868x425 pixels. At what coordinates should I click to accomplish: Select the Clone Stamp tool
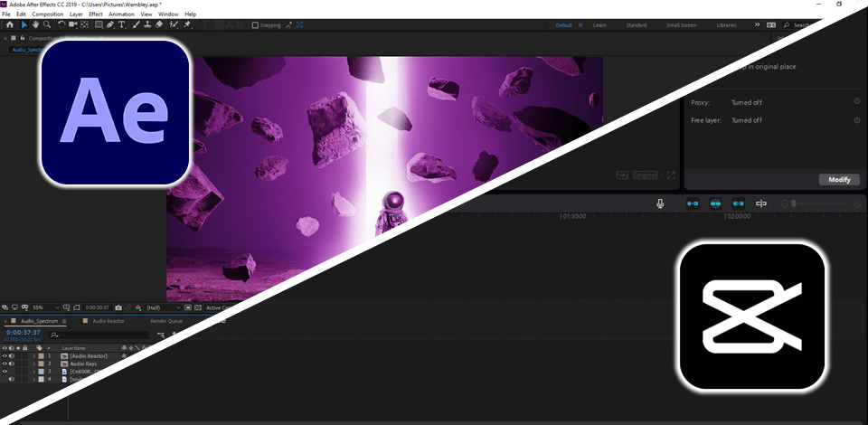click(147, 25)
